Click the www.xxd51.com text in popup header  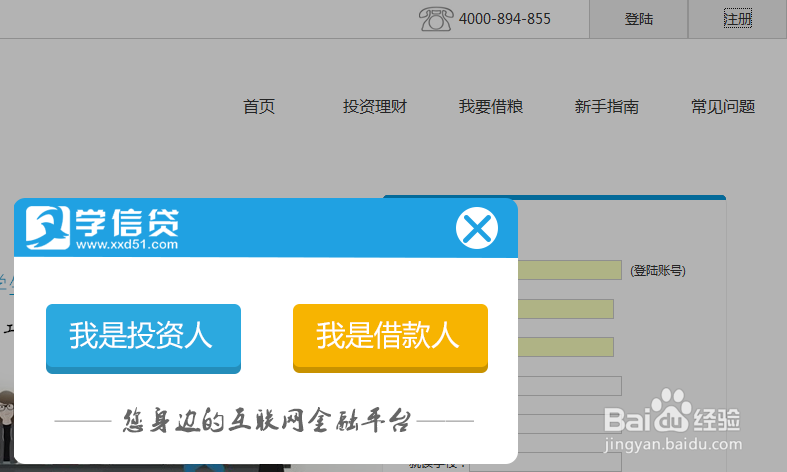127,245
